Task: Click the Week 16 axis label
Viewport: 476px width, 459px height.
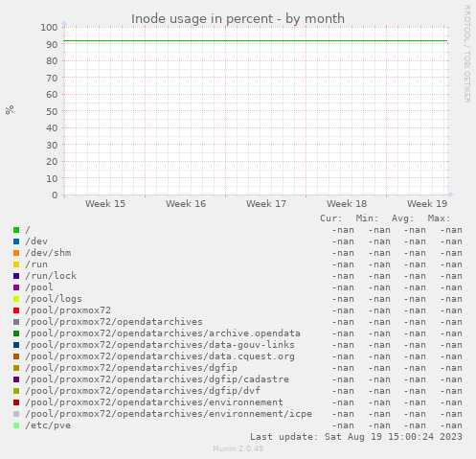Action: [x=186, y=204]
